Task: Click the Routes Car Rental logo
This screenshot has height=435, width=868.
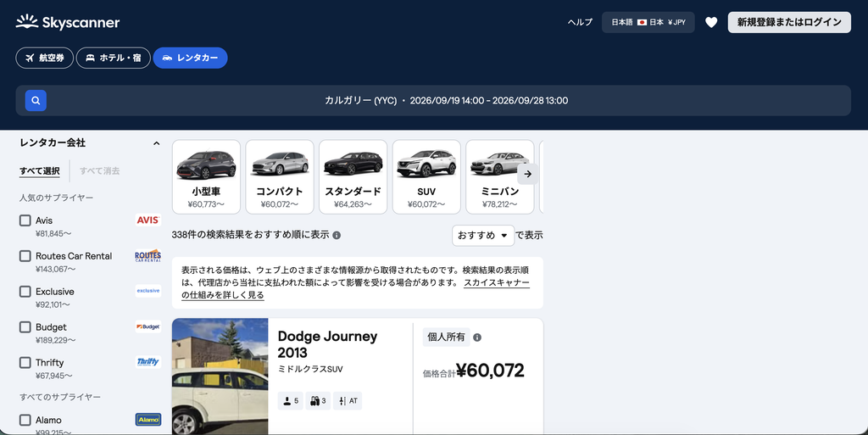Action: click(147, 255)
